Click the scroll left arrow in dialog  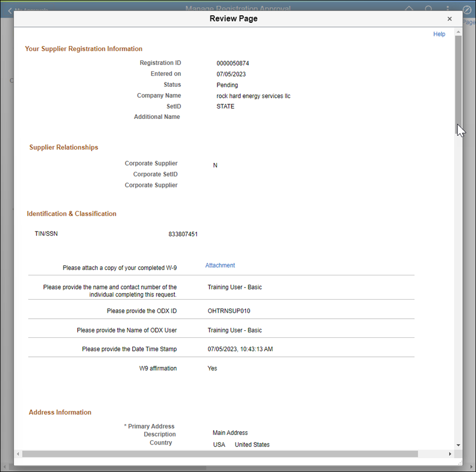tap(18, 454)
